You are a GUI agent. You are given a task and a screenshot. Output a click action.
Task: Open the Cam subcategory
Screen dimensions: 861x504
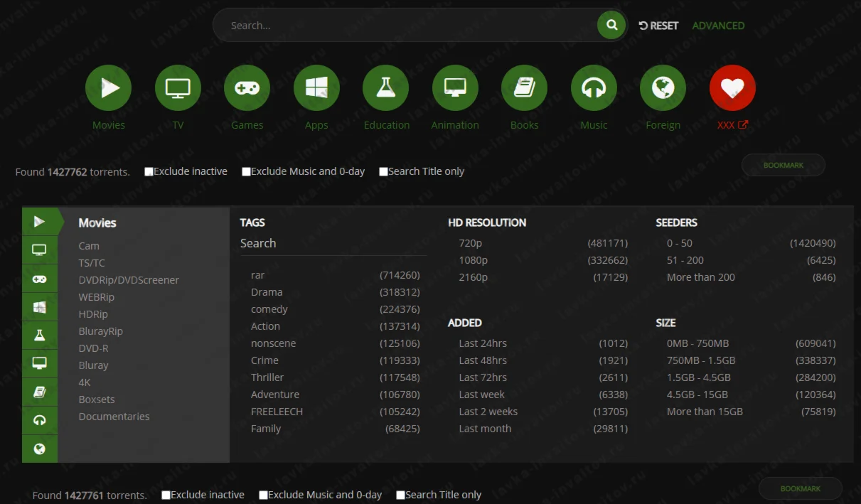(x=89, y=246)
